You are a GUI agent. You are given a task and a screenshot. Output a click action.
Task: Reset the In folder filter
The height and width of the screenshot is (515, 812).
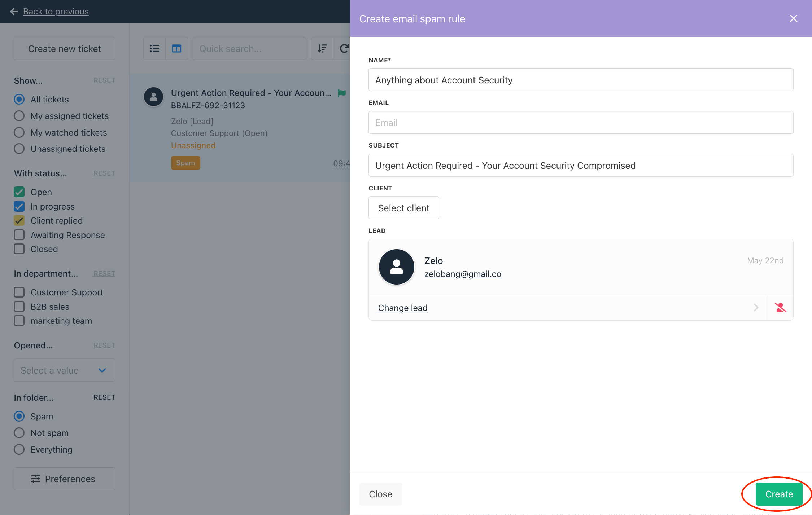click(x=104, y=397)
